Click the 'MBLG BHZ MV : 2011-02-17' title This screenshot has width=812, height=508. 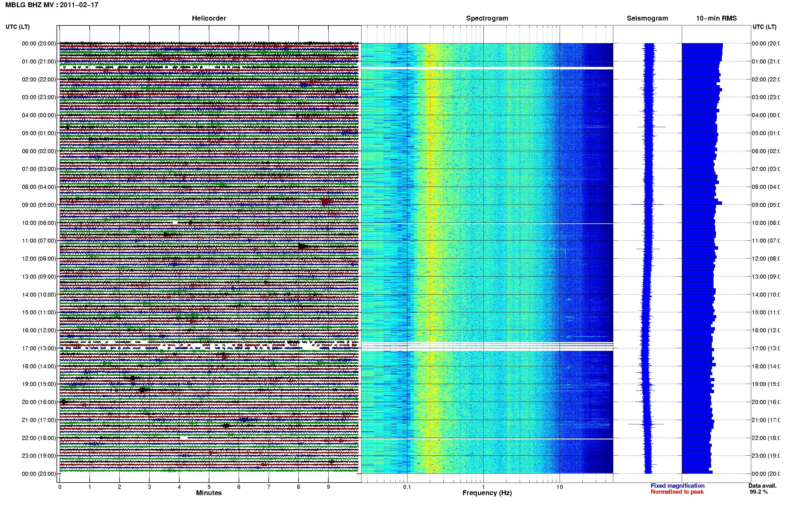pyautogui.click(x=52, y=5)
